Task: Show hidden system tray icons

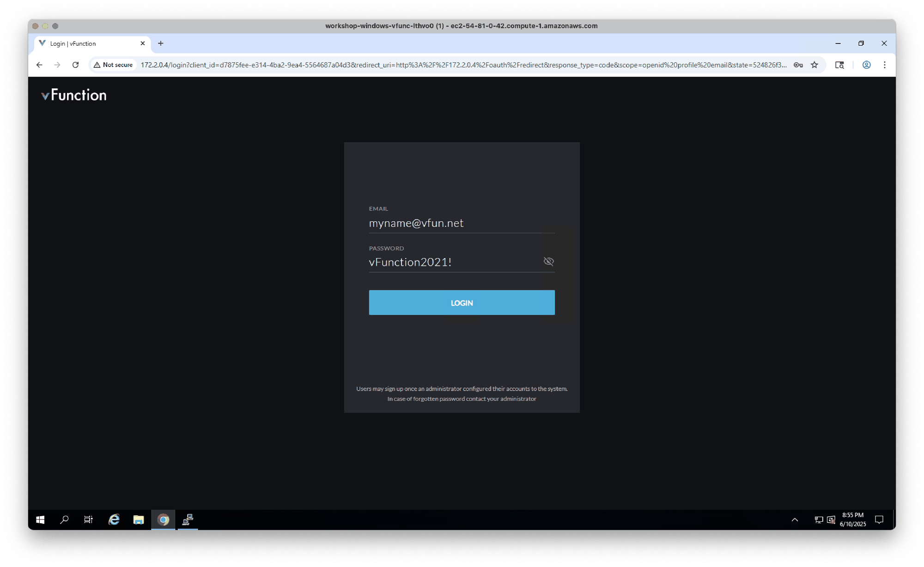Action: point(795,519)
